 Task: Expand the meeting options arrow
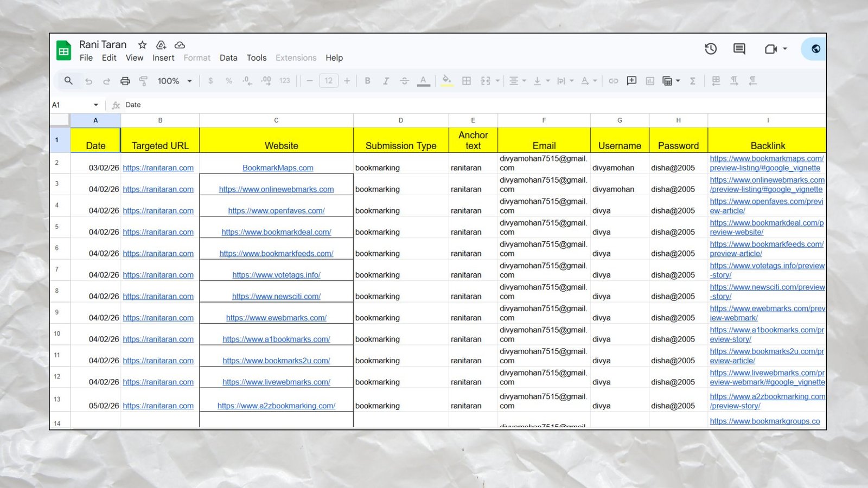point(785,49)
